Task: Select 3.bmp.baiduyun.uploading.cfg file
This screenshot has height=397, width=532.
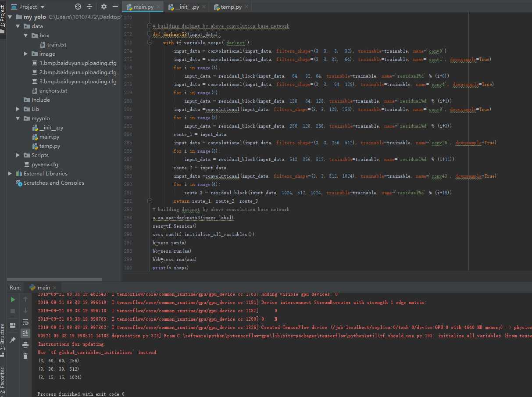Action: click(x=78, y=82)
